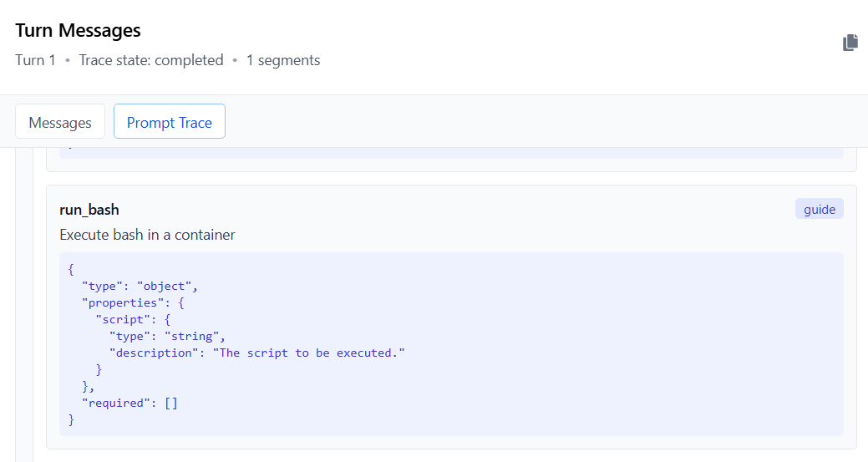Click the '1 segments' text

[x=283, y=60]
